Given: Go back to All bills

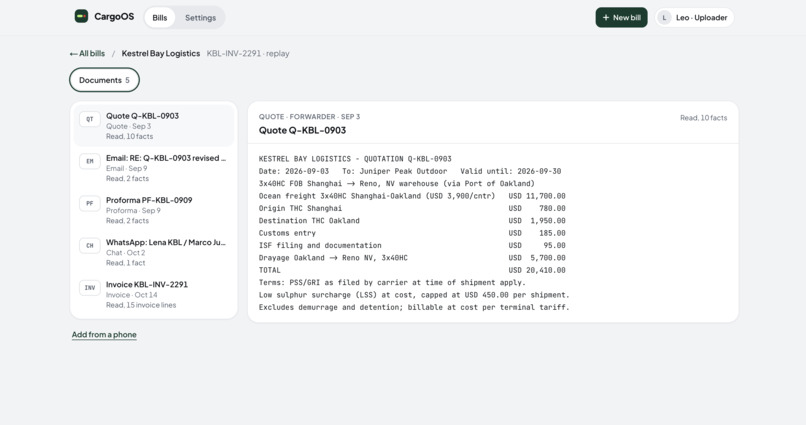Looking at the screenshot, I should click(87, 53).
